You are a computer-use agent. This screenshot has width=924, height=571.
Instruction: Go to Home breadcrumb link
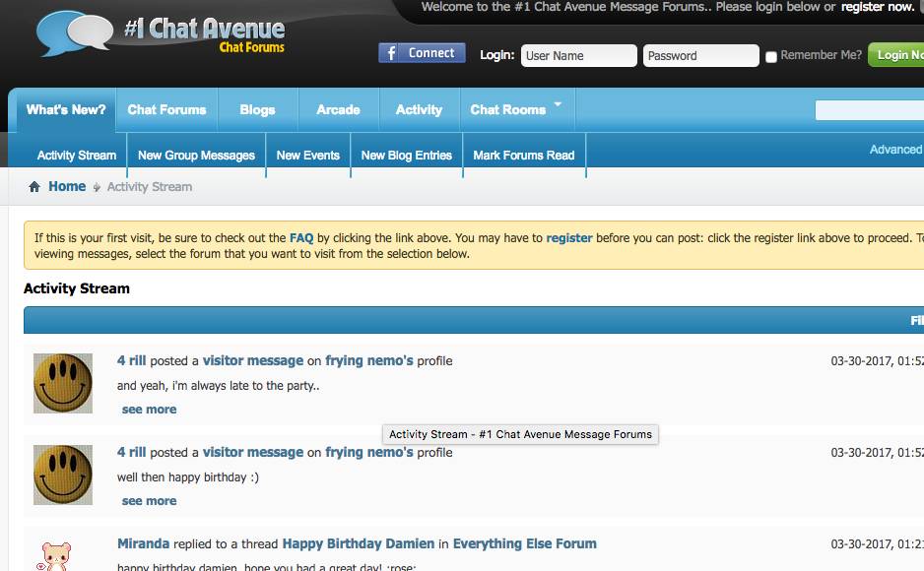coord(67,187)
